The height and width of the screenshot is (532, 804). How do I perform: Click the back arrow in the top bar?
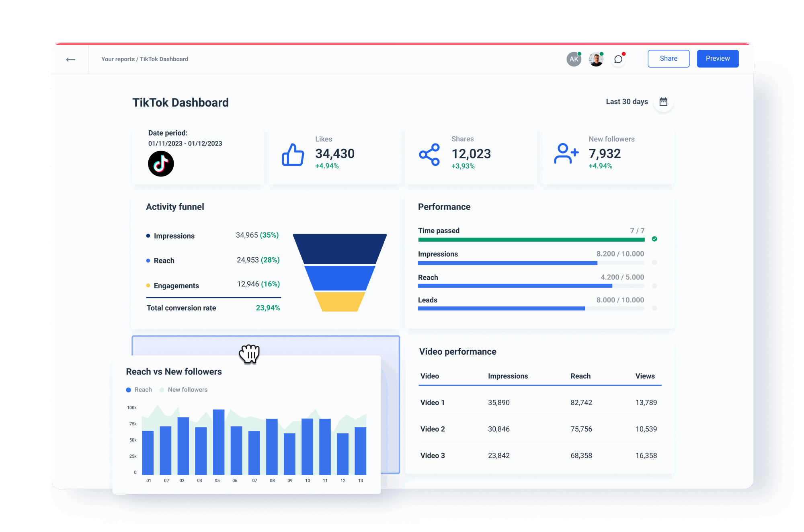[x=71, y=59]
